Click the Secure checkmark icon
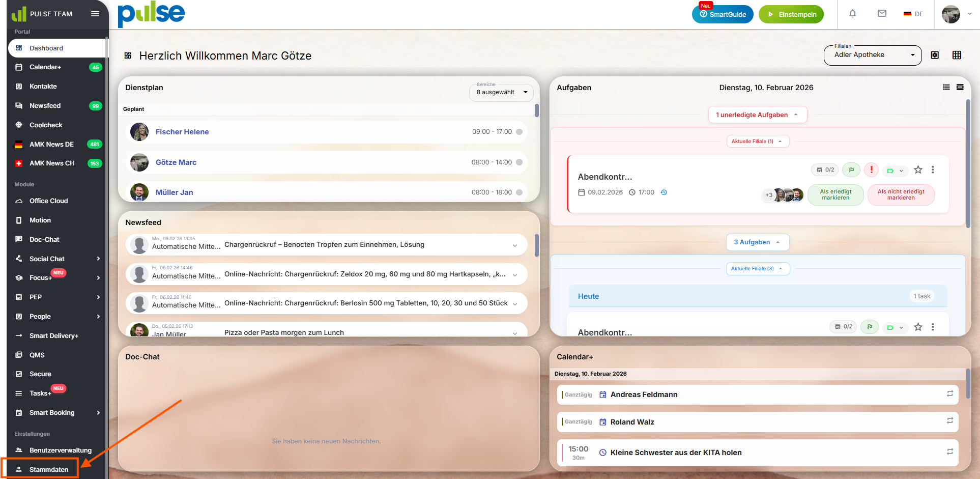The image size is (980, 479). tap(19, 374)
